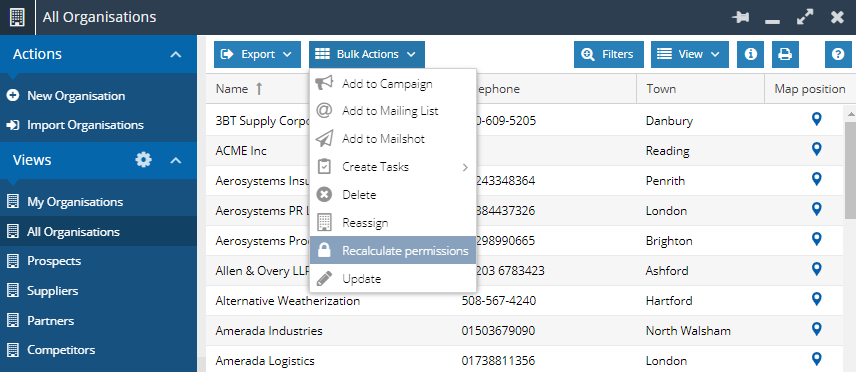The height and width of the screenshot is (372, 856).
Task: Click the Filters button
Action: [609, 55]
